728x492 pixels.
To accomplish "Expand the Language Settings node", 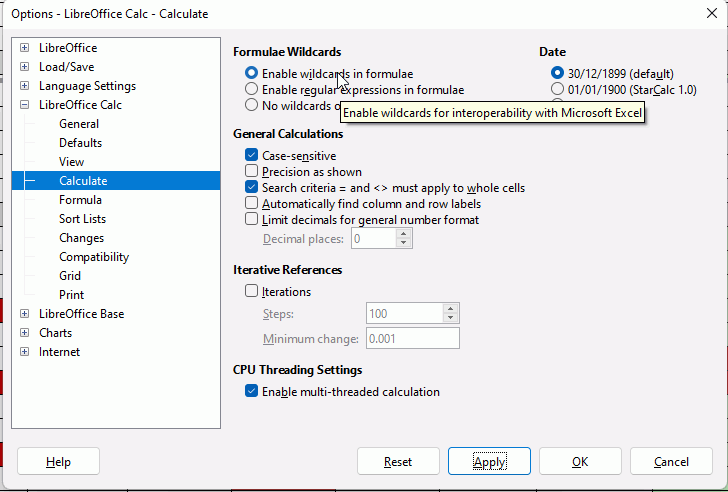I will point(25,86).
